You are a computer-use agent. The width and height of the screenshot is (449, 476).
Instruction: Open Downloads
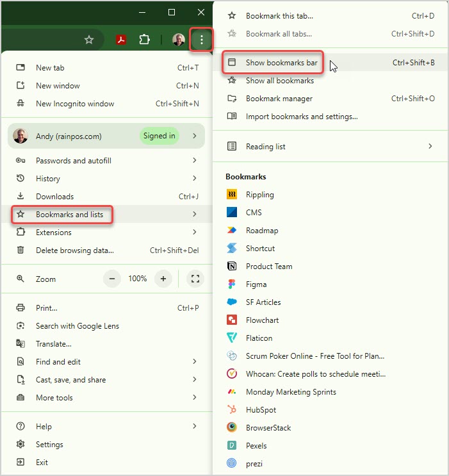click(107, 196)
